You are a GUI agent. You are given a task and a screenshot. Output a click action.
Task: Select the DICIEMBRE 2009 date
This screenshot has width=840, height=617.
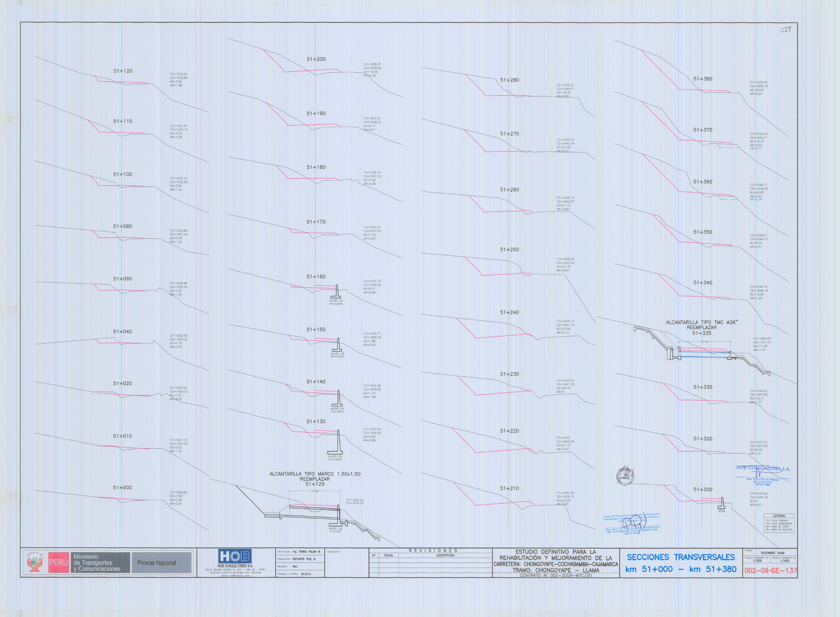772,553
